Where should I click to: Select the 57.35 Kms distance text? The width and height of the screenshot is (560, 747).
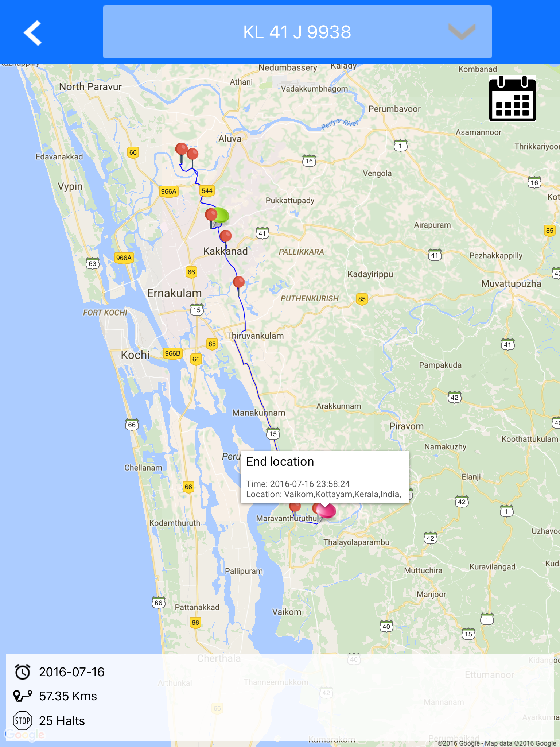pos(68,696)
